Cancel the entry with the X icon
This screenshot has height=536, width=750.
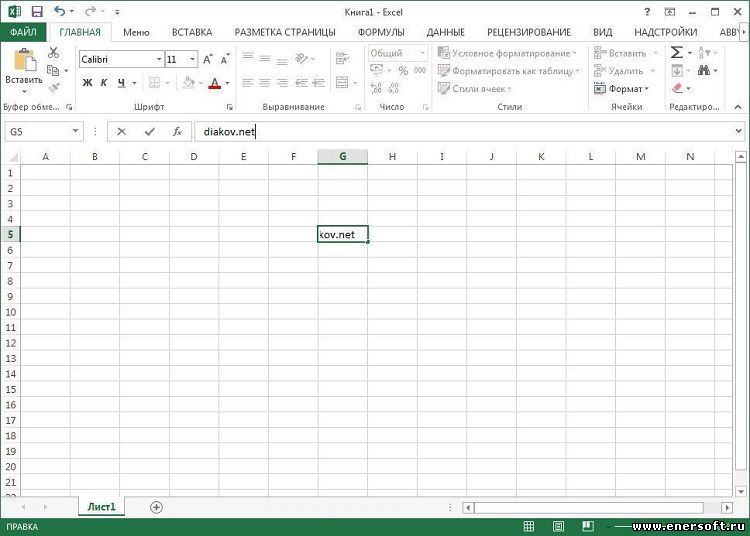coord(121,131)
